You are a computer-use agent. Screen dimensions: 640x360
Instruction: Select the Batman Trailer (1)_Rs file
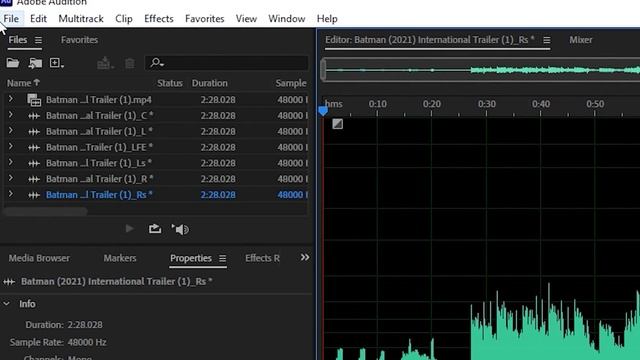click(x=99, y=195)
